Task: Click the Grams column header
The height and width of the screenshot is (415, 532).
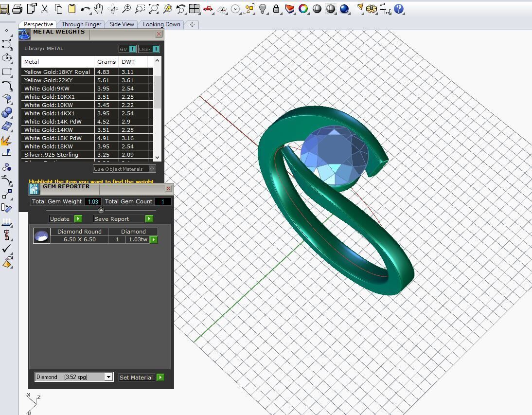Action: pos(106,62)
